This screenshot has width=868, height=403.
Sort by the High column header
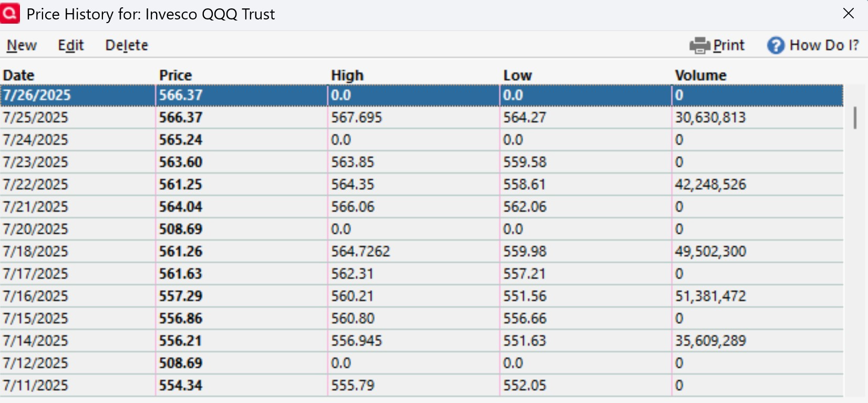tap(347, 75)
